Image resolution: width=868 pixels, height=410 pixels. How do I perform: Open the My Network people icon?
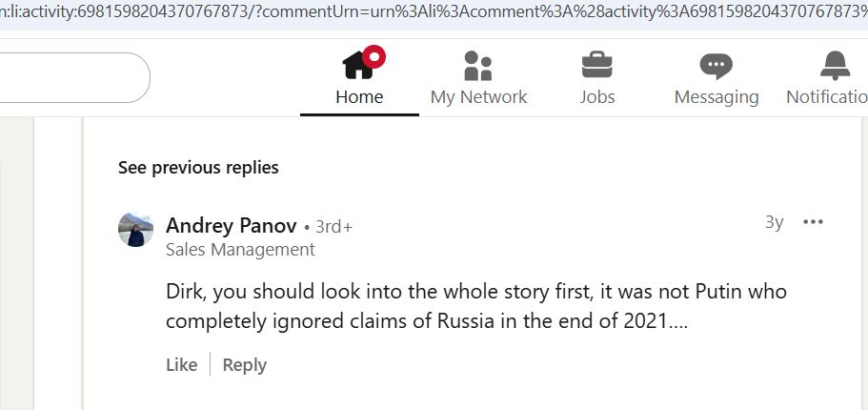pyautogui.click(x=478, y=66)
